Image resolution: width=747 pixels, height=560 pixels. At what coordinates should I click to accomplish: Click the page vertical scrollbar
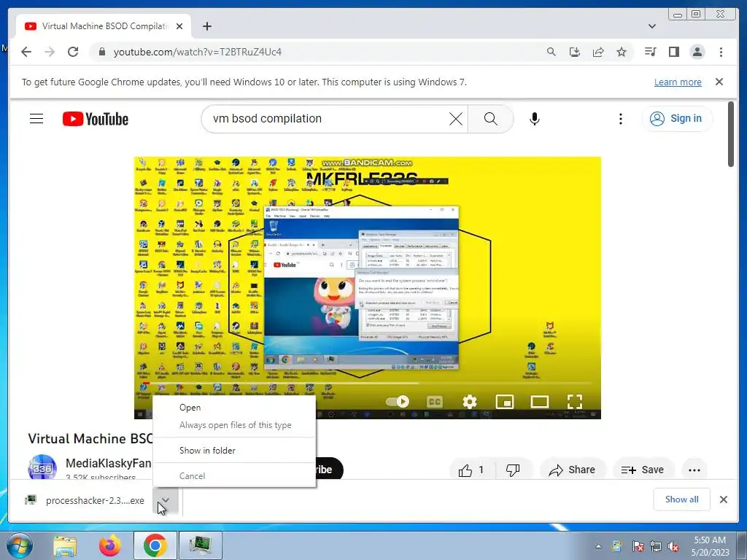click(731, 134)
